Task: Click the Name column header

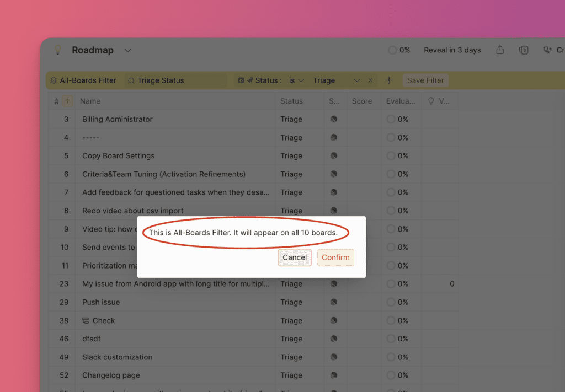Action: tap(90, 101)
